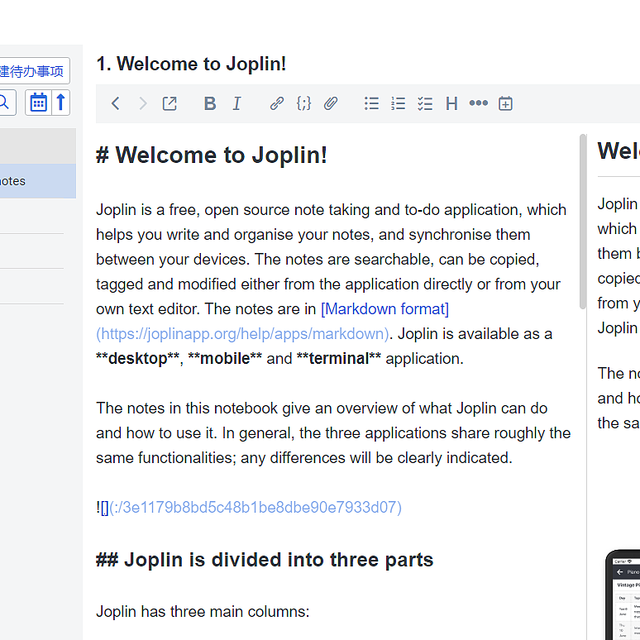Attach file paperclip icon
The image size is (640, 640).
(x=331, y=103)
